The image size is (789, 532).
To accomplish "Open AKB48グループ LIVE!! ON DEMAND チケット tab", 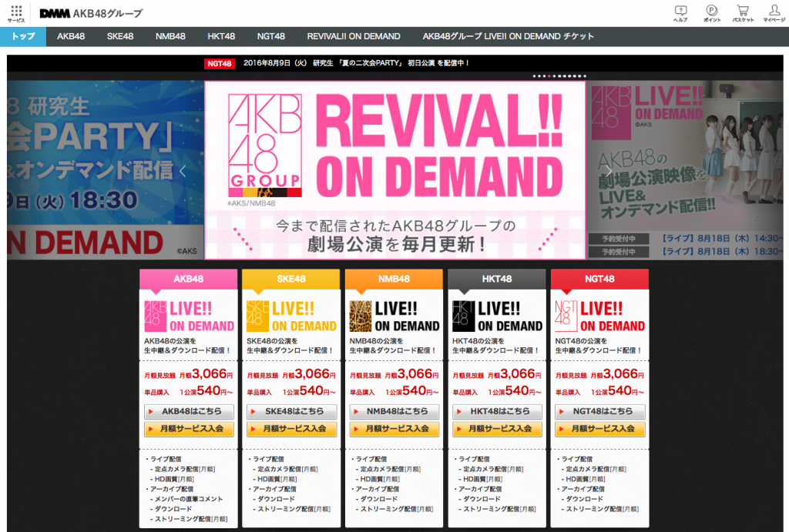I will point(509,36).
